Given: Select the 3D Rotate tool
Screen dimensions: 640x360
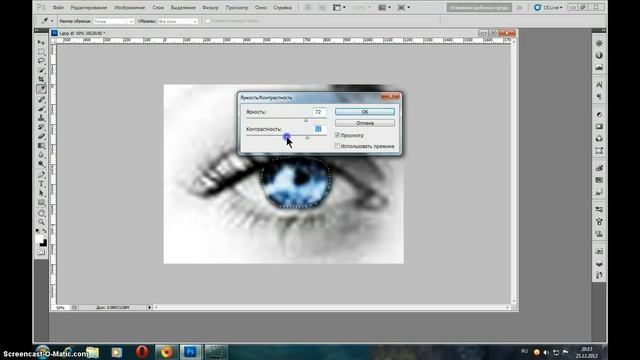Looking at the screenshot, I should coord(41,213).
